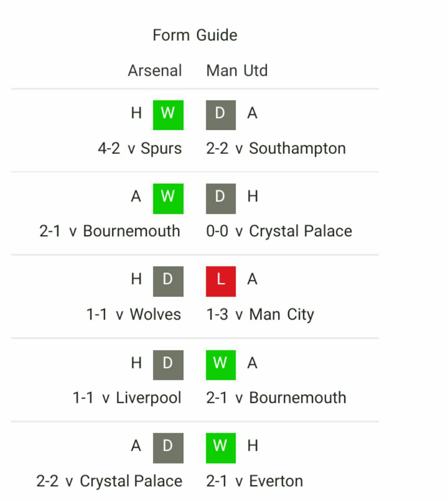This screenshot has width=448, height=501.
Task: Click Arsenal's grey D badge for Wolves match
Action: point(168,281)
